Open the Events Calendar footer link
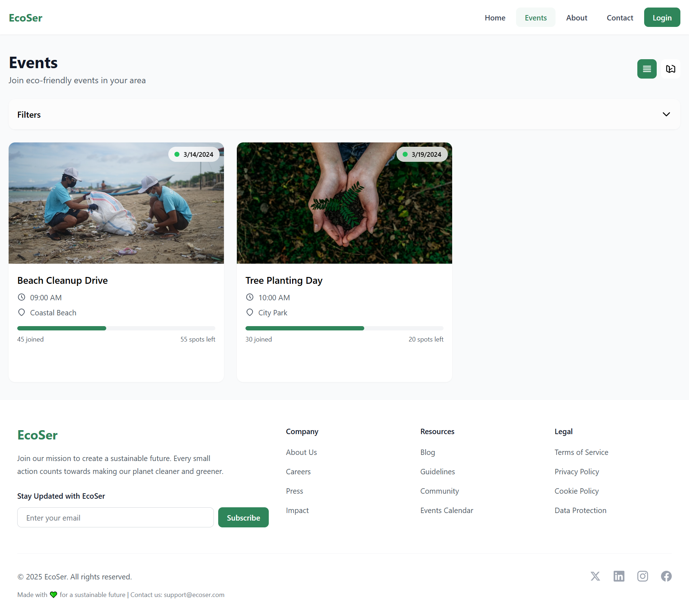The image size is (689, 616). tap(446, 510)
